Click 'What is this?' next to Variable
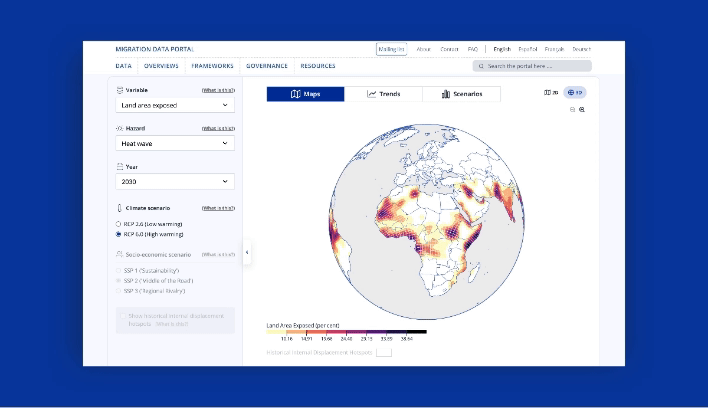This screenshot has height=408, width=708. click(x=218, y=90)
